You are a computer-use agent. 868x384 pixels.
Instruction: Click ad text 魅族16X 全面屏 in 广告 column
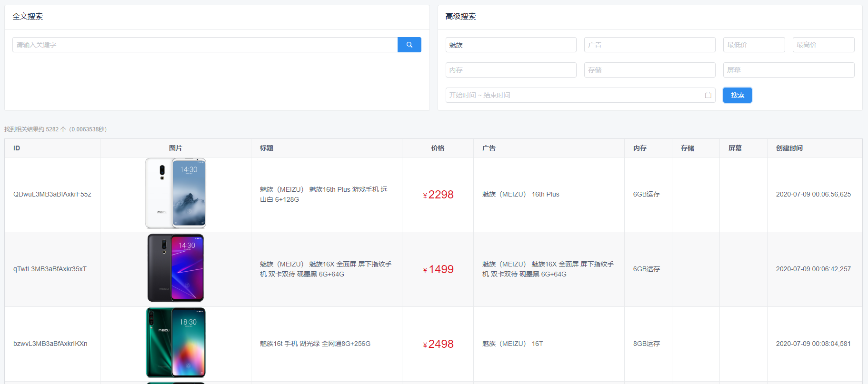coord(548,269)
